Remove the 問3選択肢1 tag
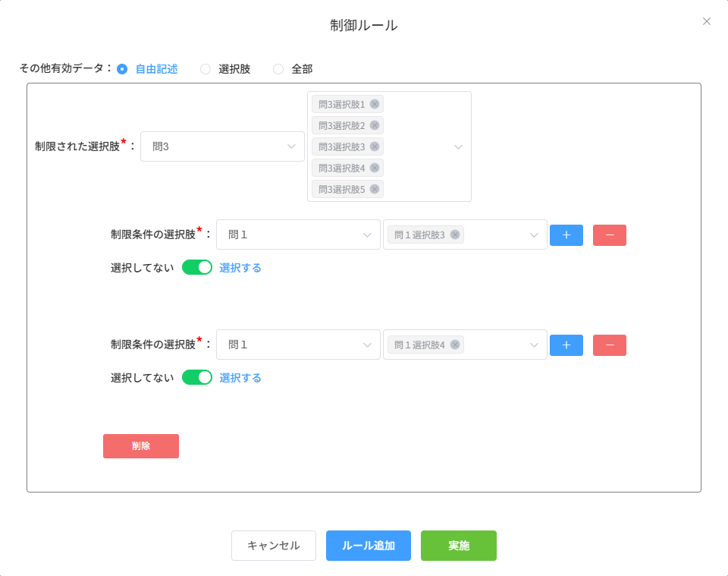 click(375, 104)
